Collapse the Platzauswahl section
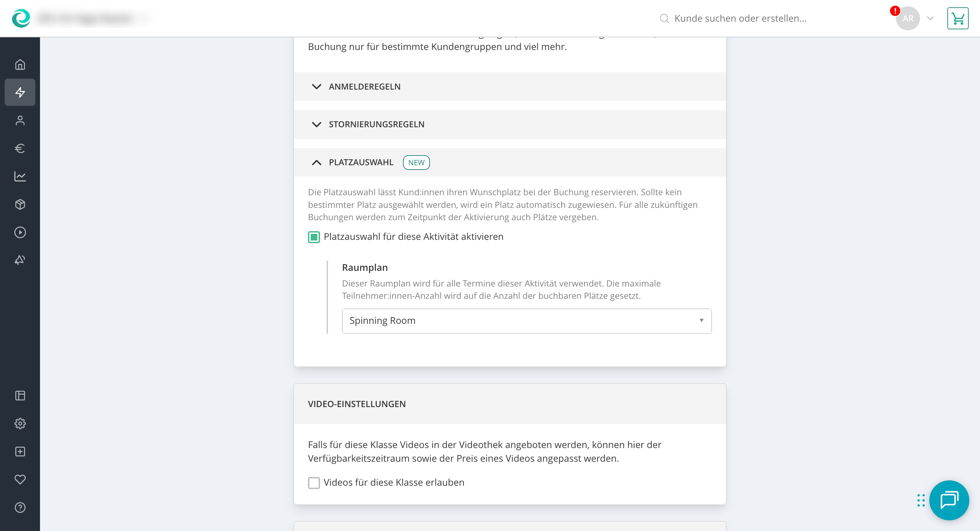 pyautogui.click(x=361, y=162)
